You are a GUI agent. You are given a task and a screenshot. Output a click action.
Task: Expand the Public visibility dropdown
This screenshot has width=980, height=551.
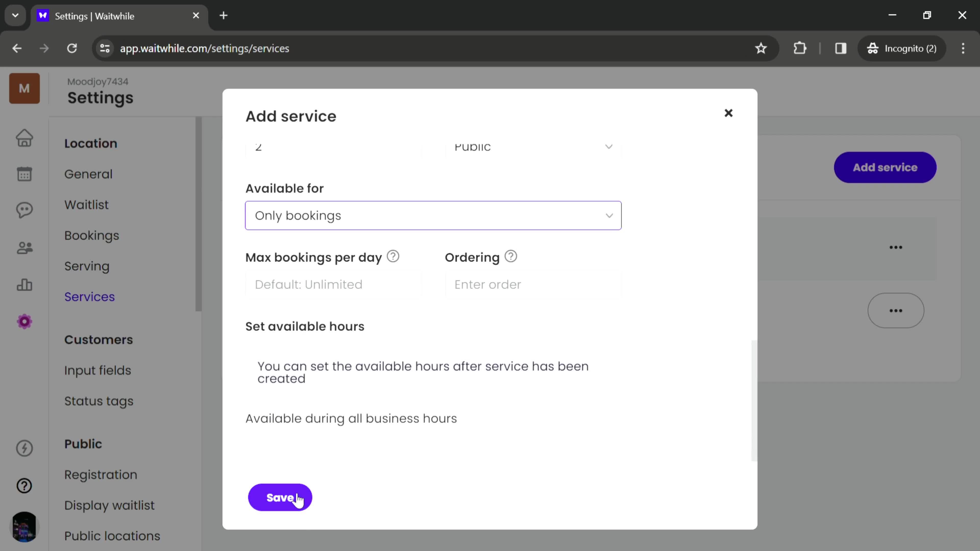pos(533,147)
